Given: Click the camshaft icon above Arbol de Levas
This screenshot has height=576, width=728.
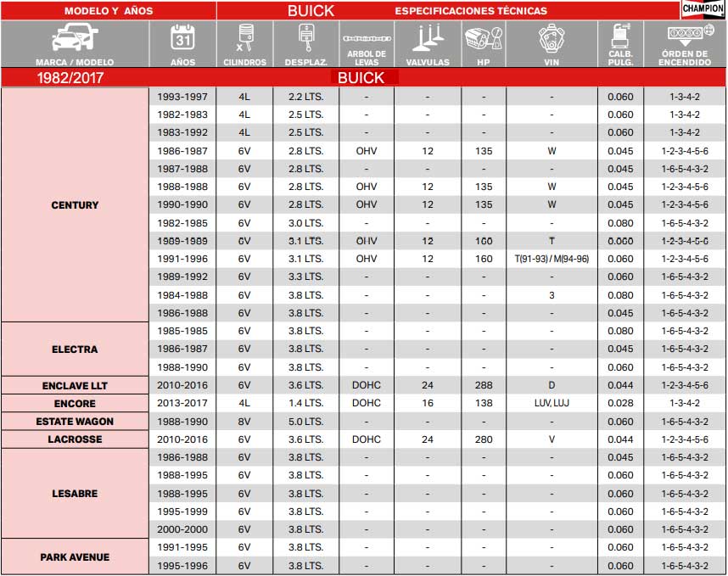Looking at the screenshot, I should (x=367, y=38).
